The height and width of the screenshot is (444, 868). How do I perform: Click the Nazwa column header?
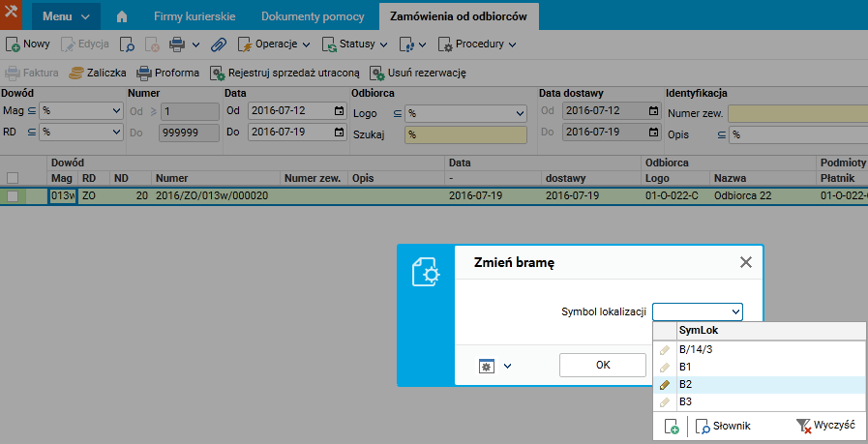tap(763, 178)
